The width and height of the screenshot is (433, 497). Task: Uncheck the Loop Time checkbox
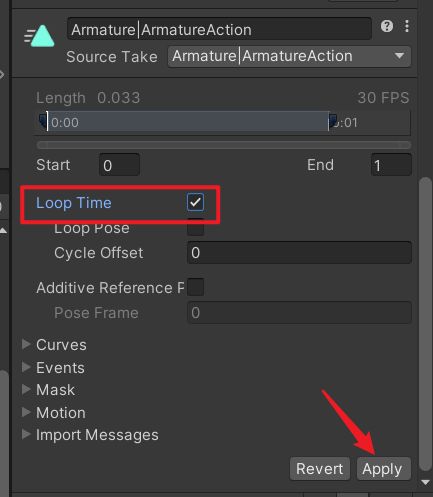click(195, 202)
